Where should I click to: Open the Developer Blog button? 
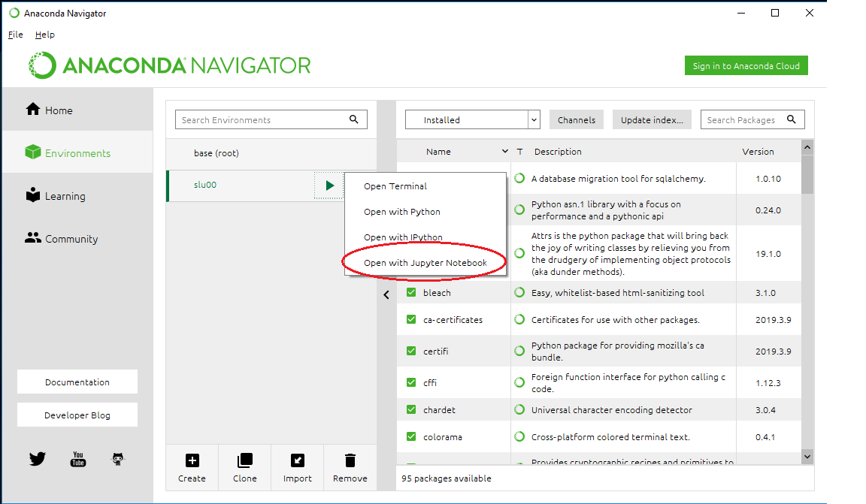pos(77,415)
